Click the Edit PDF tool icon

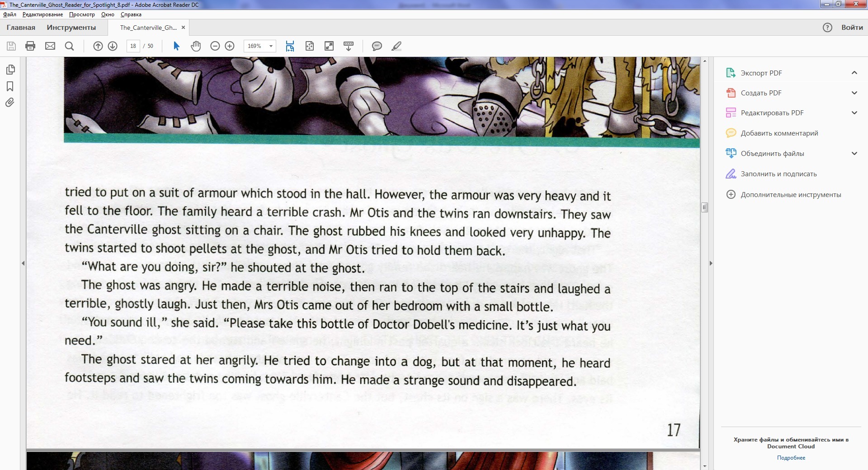coord(731,113)
